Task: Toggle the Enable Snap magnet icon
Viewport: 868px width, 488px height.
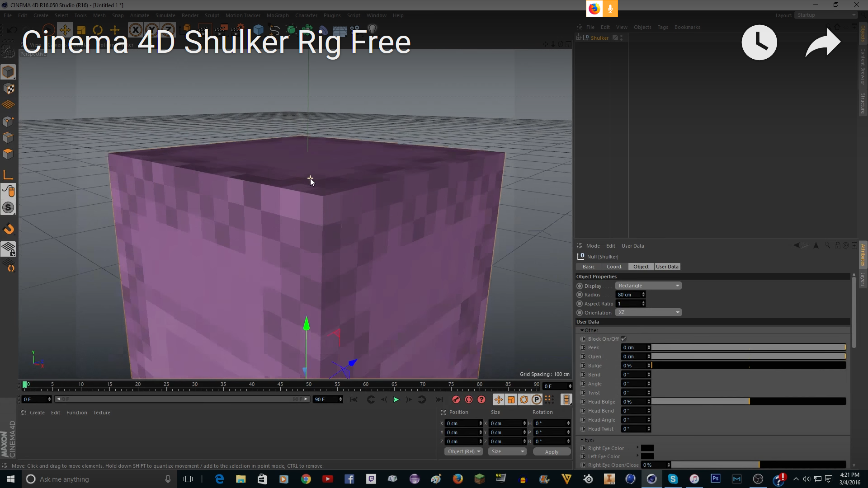Action: click(x=8, y=229)
